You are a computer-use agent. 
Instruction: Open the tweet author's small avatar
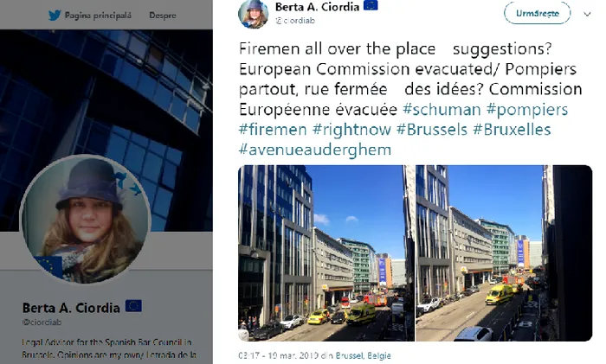(x=253, y=14)
